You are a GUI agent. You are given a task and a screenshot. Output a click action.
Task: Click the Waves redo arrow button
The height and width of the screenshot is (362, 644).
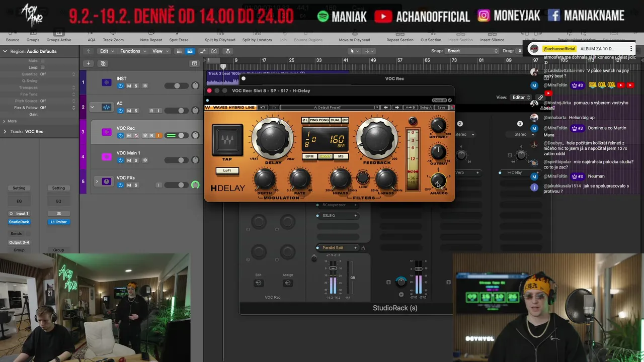tap(274, 108)
